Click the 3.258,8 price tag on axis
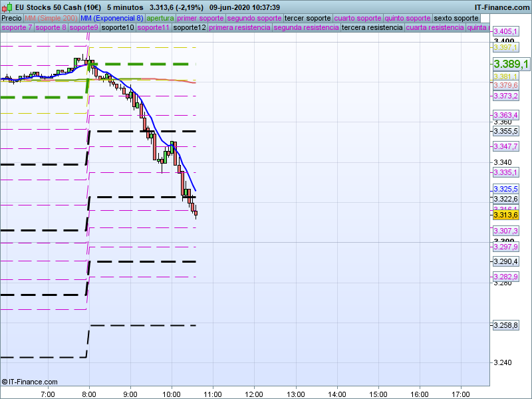 click(505, 325)
